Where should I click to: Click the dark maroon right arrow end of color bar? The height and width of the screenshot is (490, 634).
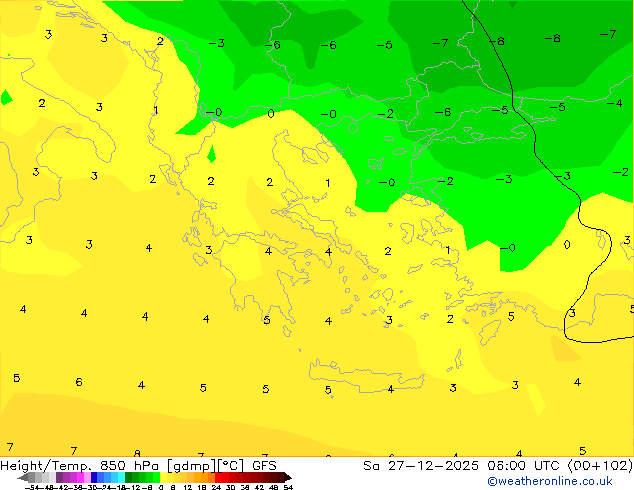coord(288,477)
